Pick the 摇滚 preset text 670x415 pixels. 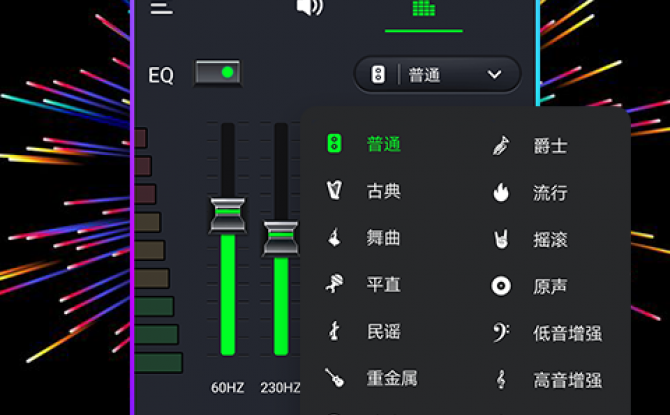(x=550, y=240)
